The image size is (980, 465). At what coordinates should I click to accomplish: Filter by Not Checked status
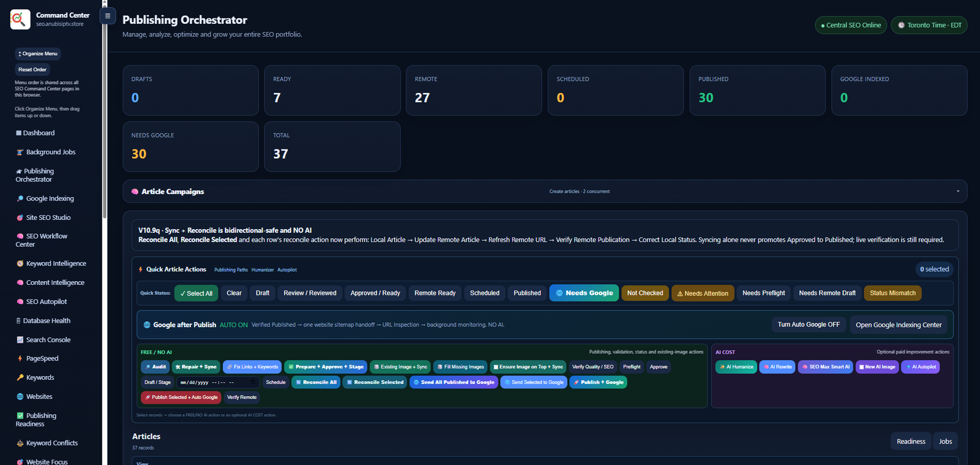click(645, 293)
